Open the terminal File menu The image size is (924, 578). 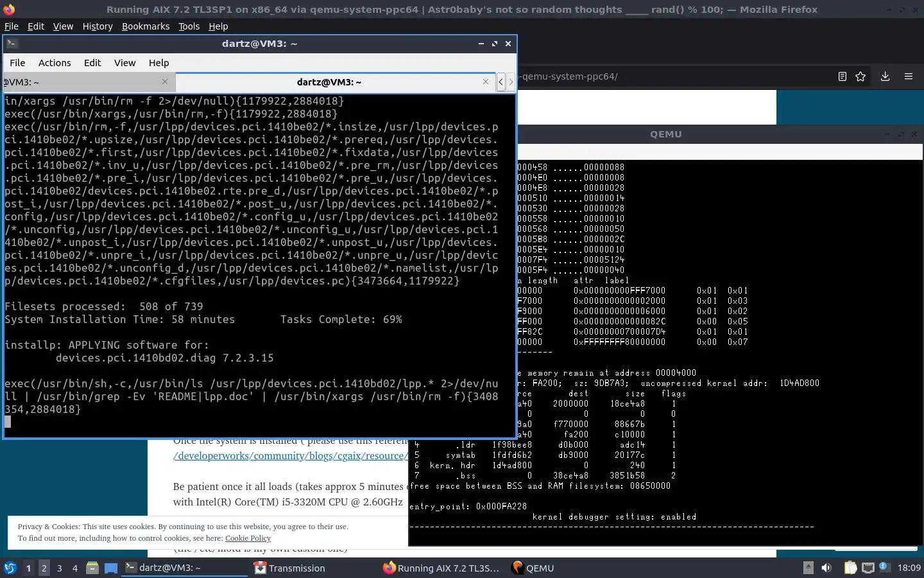[x=17, y=63]
